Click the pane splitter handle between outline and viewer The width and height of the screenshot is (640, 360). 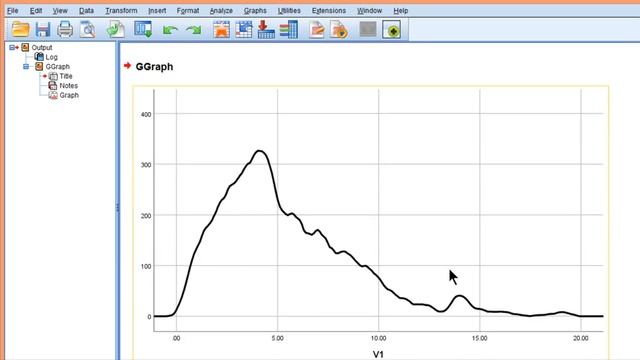(x=118, y=207)
